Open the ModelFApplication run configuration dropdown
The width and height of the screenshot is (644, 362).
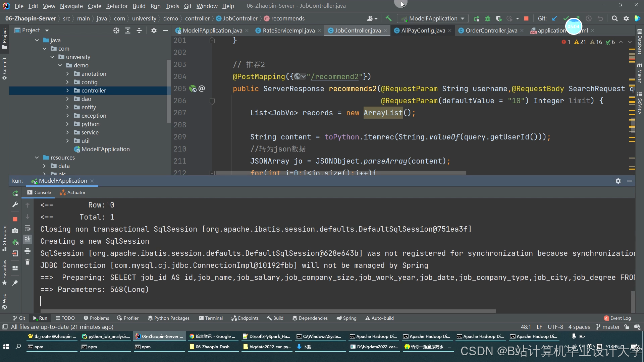[433, 18]
